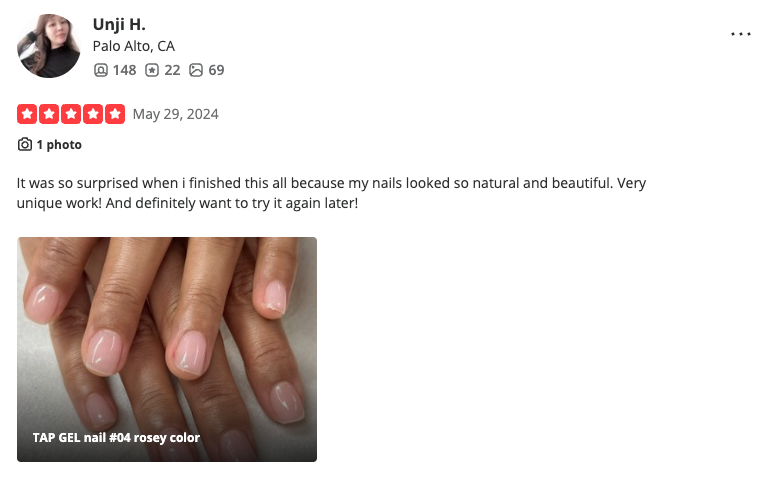Open the three-dots more options menu
The width and height of the screenshot is (776, 478).
click(x=740, y=34)
